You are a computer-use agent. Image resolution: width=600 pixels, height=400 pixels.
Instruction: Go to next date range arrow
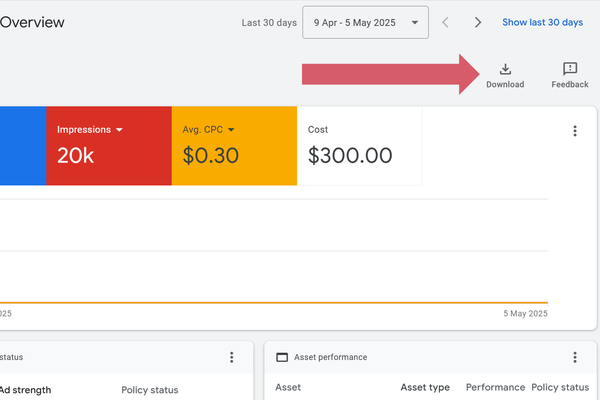coord(478,22)
